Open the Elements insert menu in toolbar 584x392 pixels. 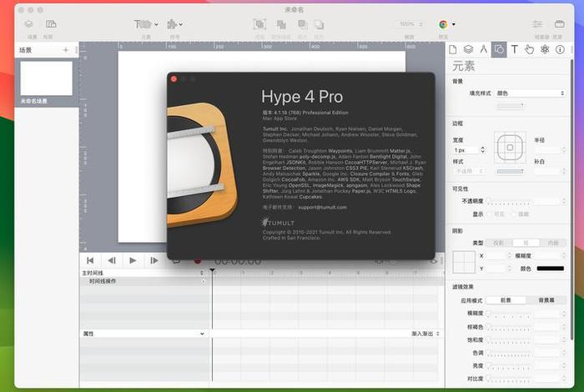tap(146, 24)
